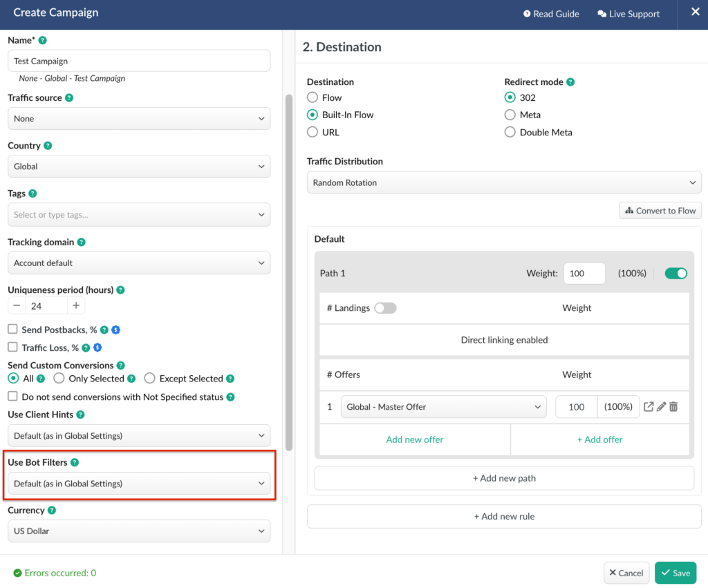The width and height of the screenshot is (708, 588).
Task: Disable the Path 1 toggle
Action: (x=676, y=274)
